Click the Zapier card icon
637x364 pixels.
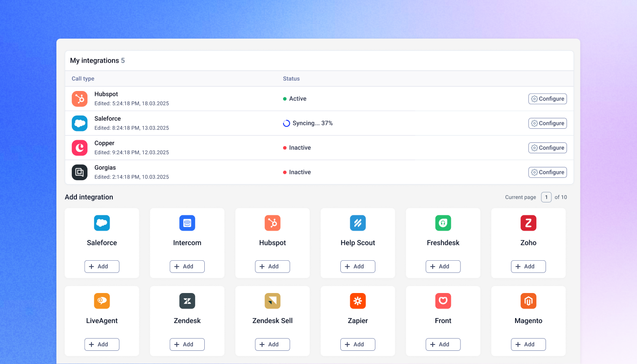pyautogui.click(x=358, y=301)
